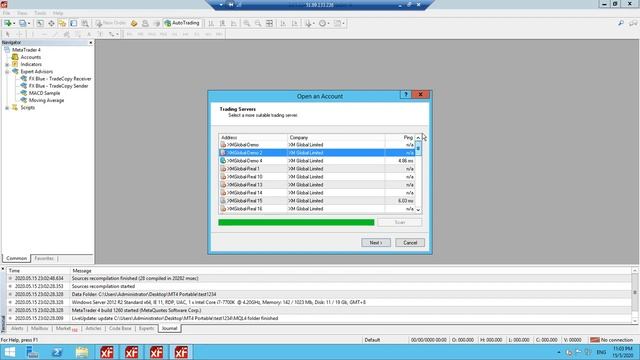Open the Templates toolbar dropdown
Image resolution: width=640 pixels, height=360 pixels.
pos(339,23)
